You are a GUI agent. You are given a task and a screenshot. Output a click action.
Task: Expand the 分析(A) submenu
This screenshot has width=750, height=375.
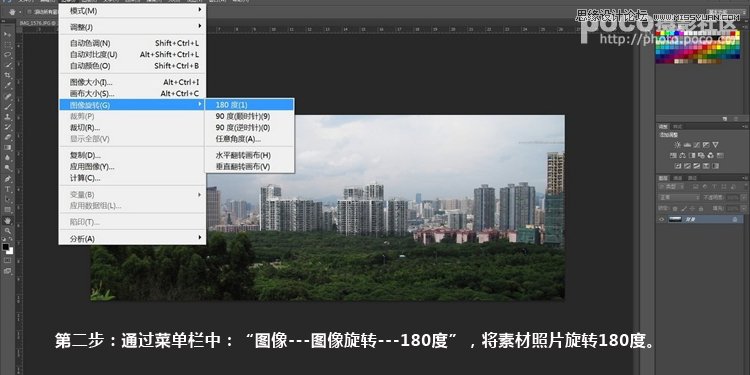pyautogui.click(x=132, y=238)
